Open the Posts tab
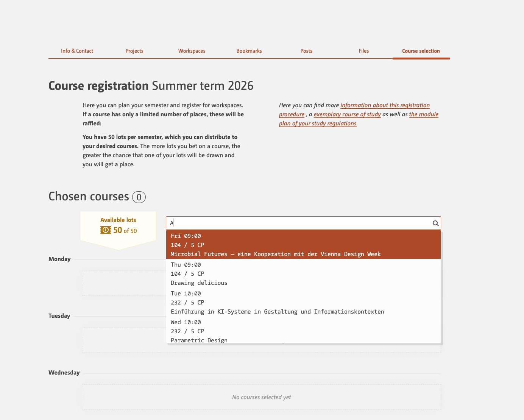This screenshot has height=420, width=524. (306, 51)
